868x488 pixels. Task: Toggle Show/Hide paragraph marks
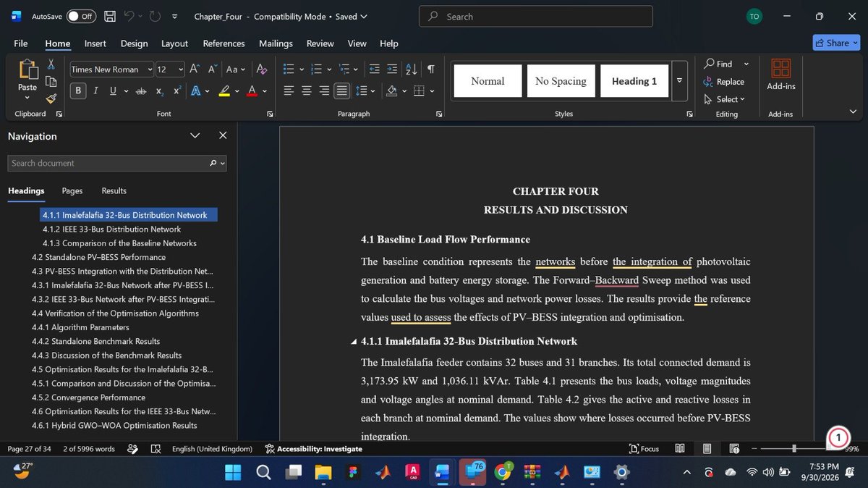pos(431,70)
